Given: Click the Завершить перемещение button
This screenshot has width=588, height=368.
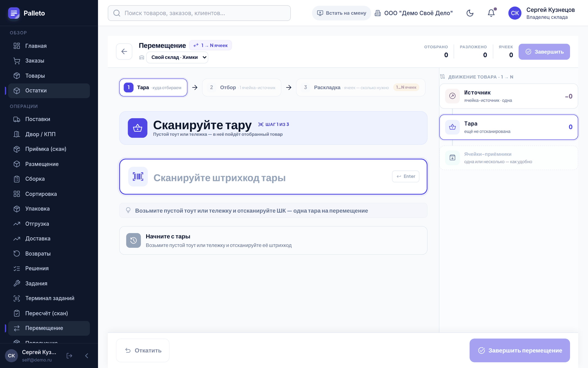Looking at the screenshot, I should [x=520, y=350].
